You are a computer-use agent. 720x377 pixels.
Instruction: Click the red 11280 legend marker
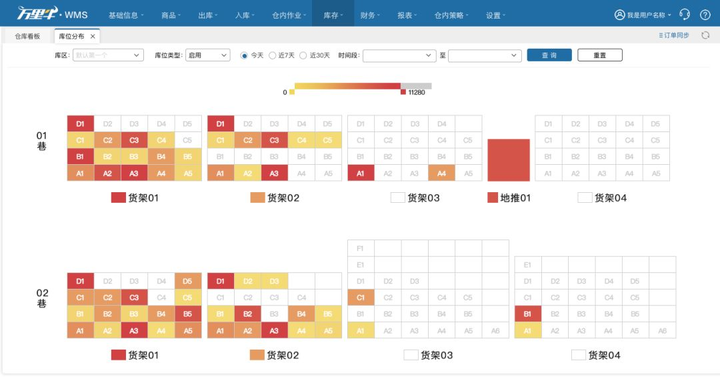coord(403,92)
